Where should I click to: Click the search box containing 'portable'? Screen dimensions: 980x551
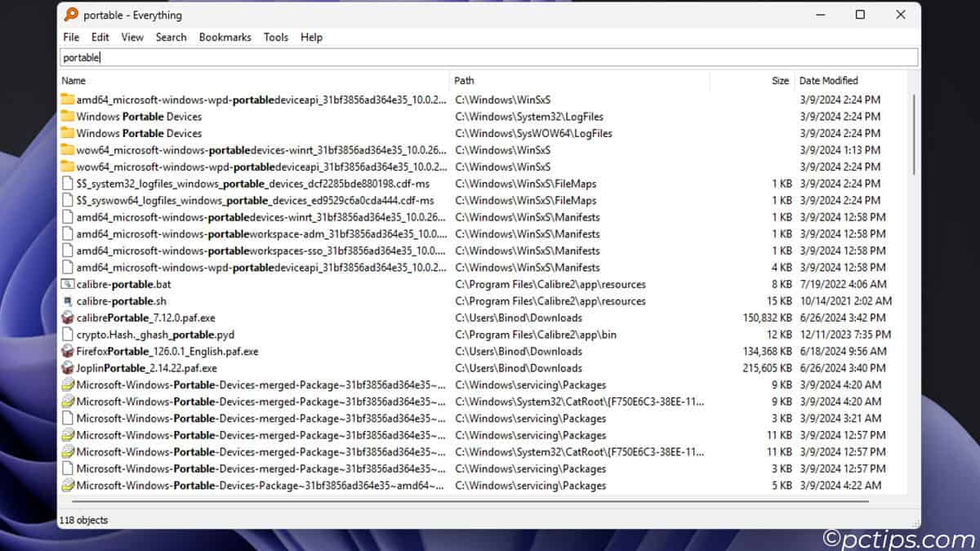pyautogui.click(x=488, y=57)
